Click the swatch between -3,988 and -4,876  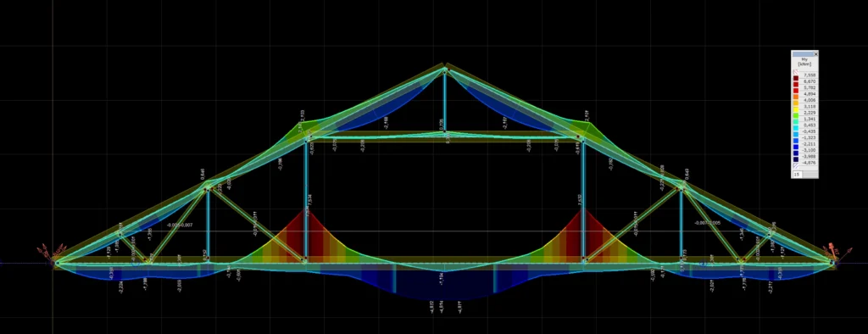tap(795, 159)
